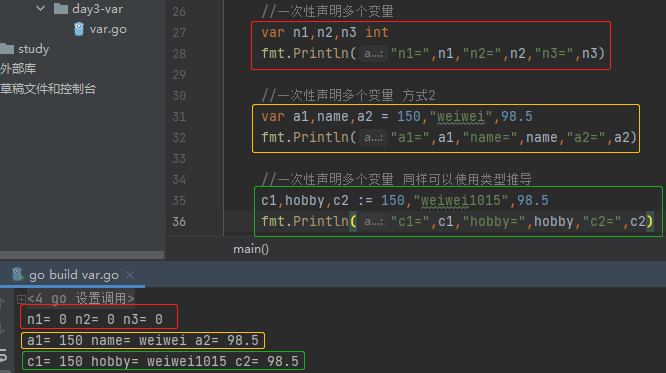
Task: Click the int keyword on line 27
Action: (377, 32)
